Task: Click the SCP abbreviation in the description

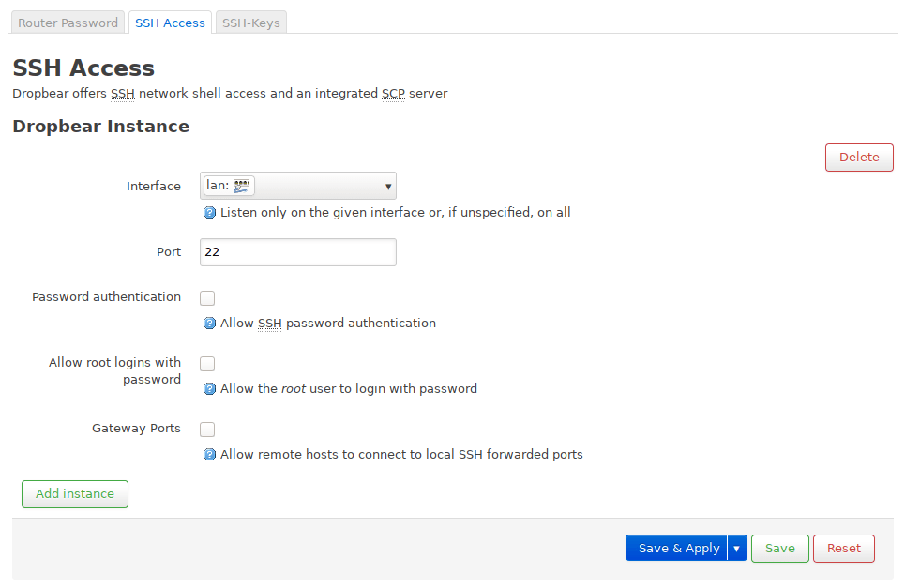Action: click(x=393, y=94)
